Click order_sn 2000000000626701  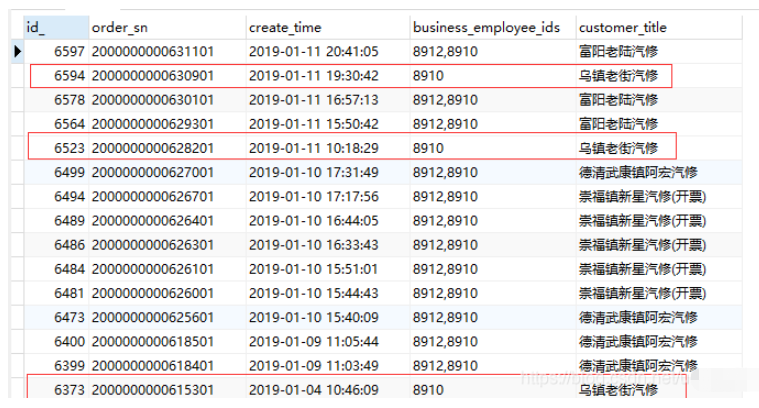(x=152, y=196)
